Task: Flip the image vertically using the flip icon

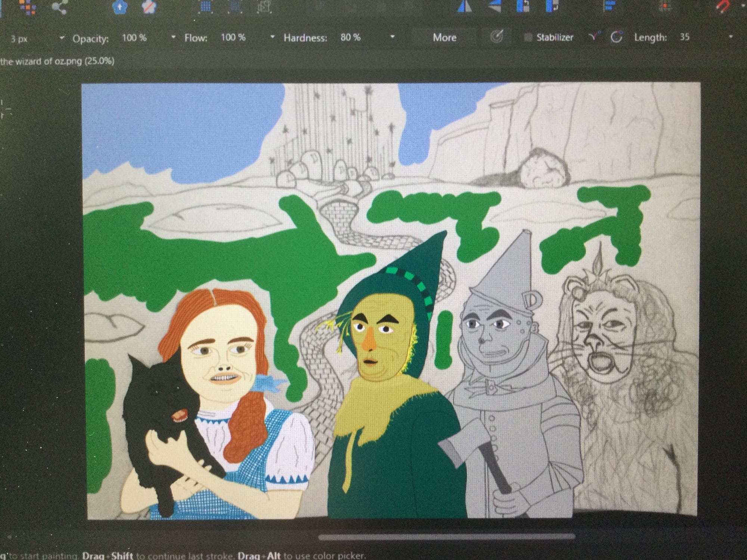Action: (x=495, y=6)
